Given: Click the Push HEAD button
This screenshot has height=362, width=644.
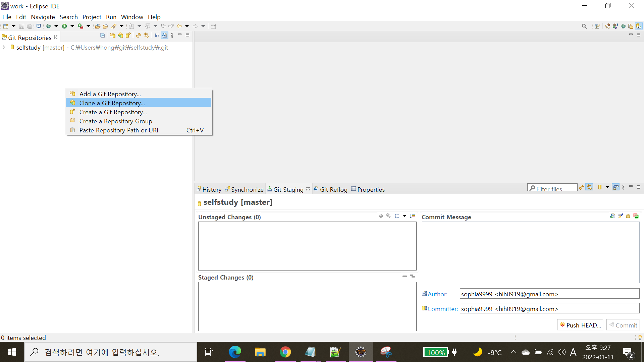Looking at the screenshot, I should [580, 325].
